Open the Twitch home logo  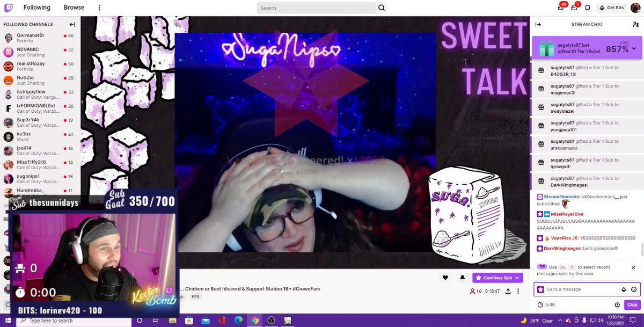point(9,8)
